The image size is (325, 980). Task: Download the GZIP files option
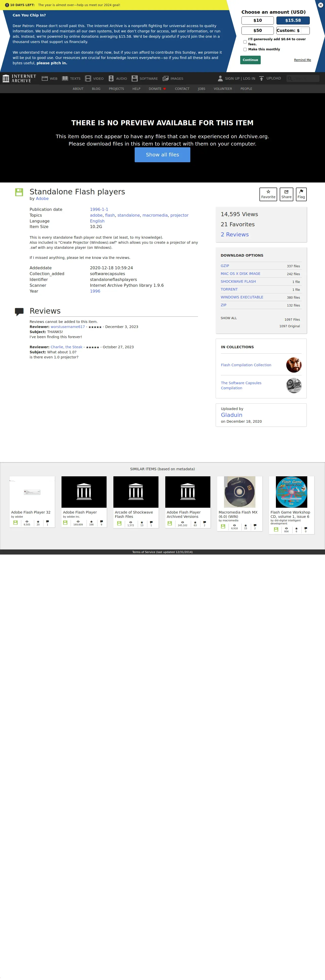tap(225, 266)
